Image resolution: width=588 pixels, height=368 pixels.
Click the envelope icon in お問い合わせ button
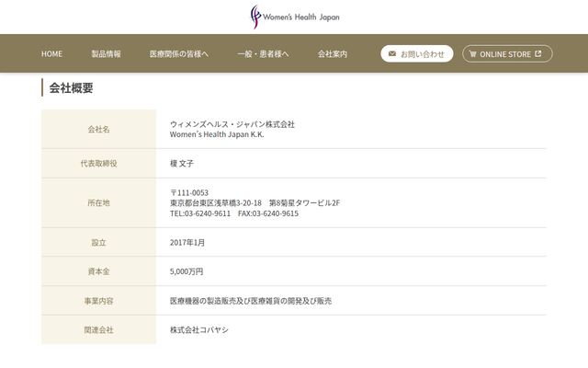pos(392,53)
